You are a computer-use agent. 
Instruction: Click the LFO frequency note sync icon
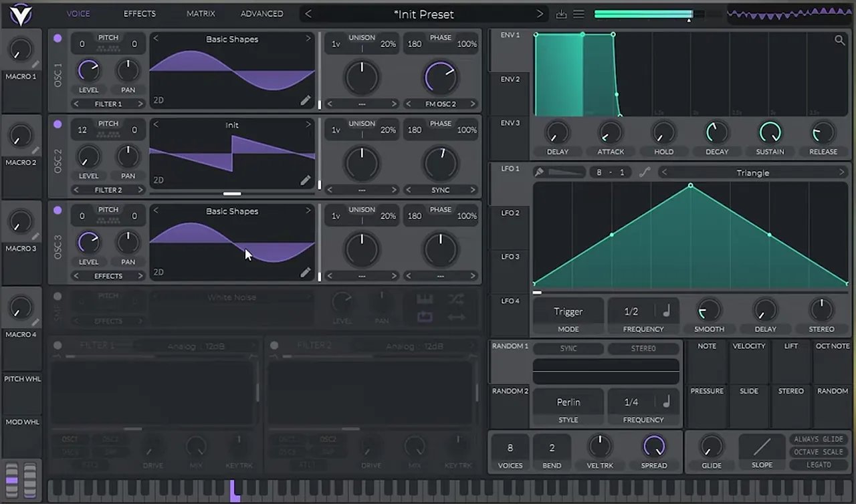666,311
